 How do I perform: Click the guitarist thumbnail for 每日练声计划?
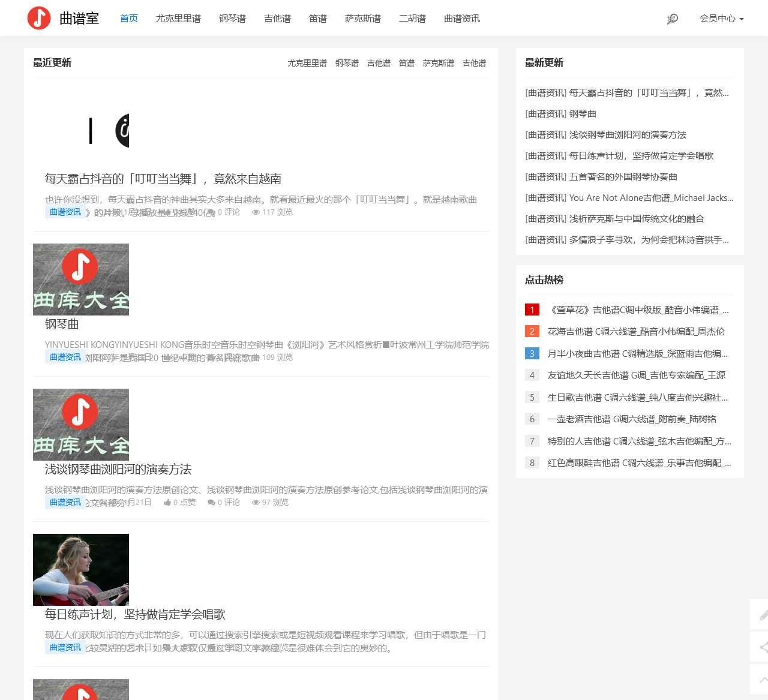point(80,569)
